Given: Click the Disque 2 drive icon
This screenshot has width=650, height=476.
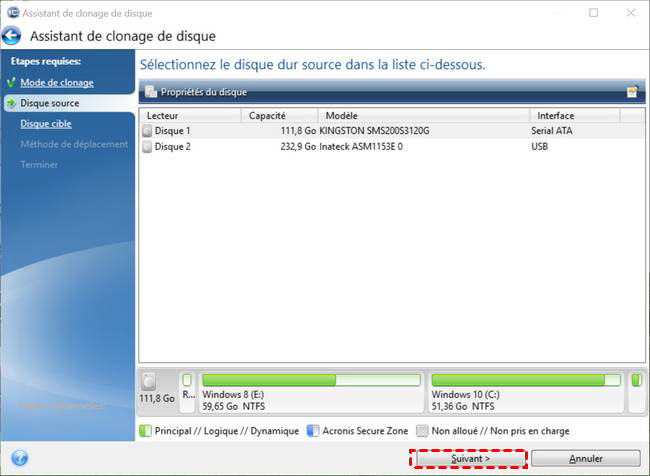Looking at the screenshot, I should tap(147, 147).
